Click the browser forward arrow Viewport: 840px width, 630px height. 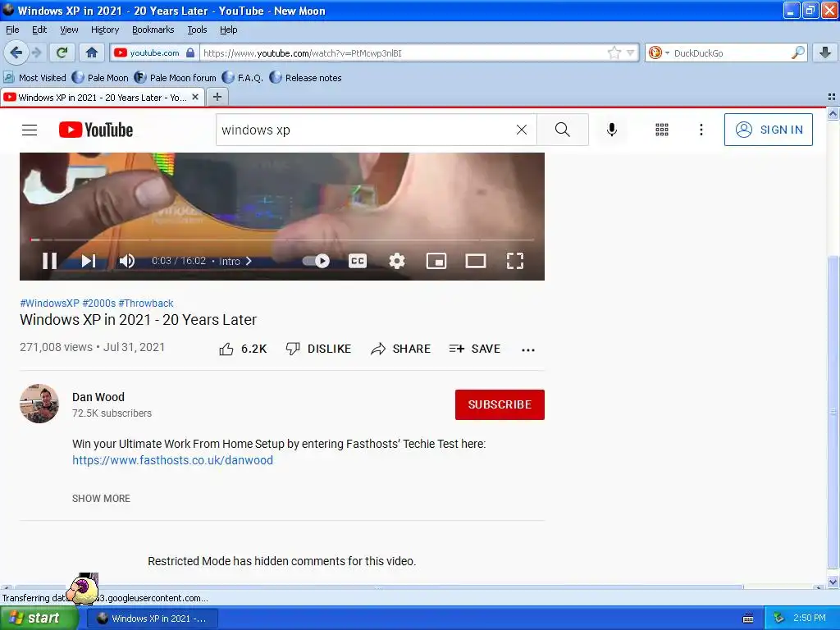36,52
